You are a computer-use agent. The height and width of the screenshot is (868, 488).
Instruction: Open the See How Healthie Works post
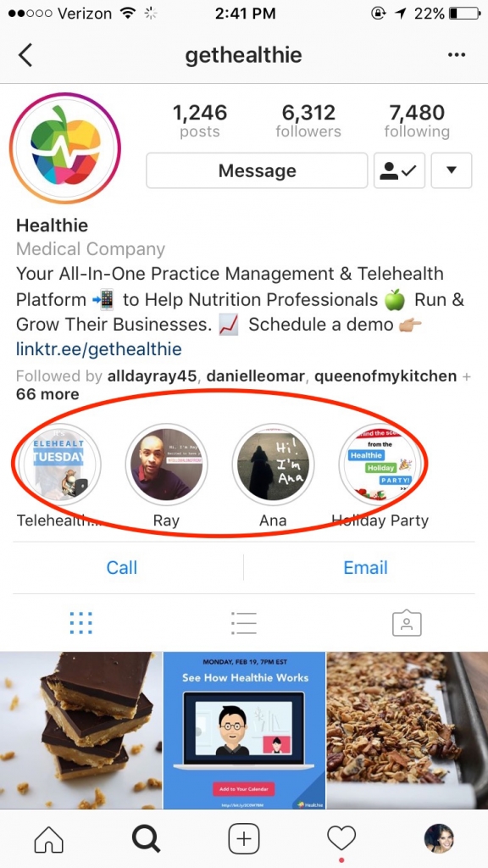pos(244,730)
